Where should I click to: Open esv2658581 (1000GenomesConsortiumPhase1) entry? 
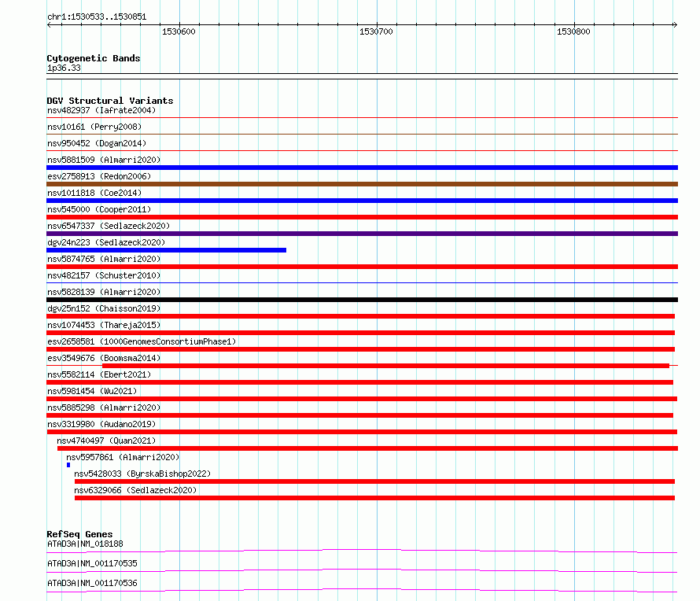tap(142, 341)
